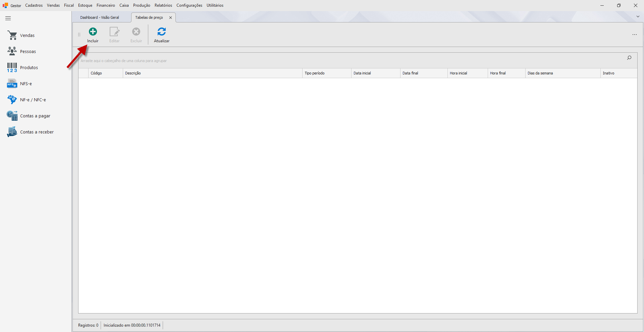Viewport: 644px width, 332px height.
Task: Open the Produção menu
Action: (x=142, y=5)
